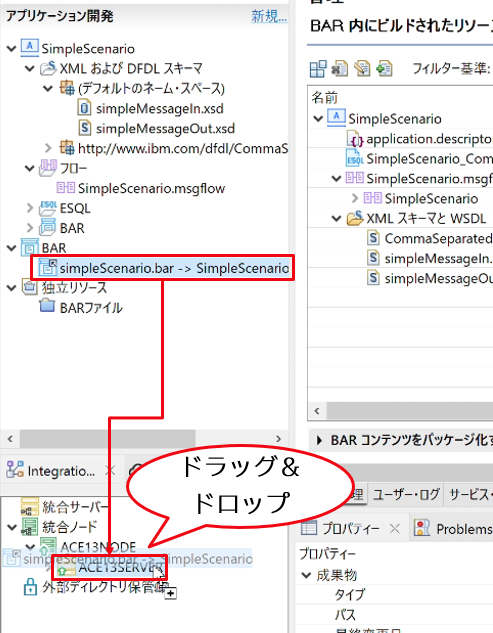
Task: Click the simpleMessageOut.xsd file icon
Action: point(84,128)
